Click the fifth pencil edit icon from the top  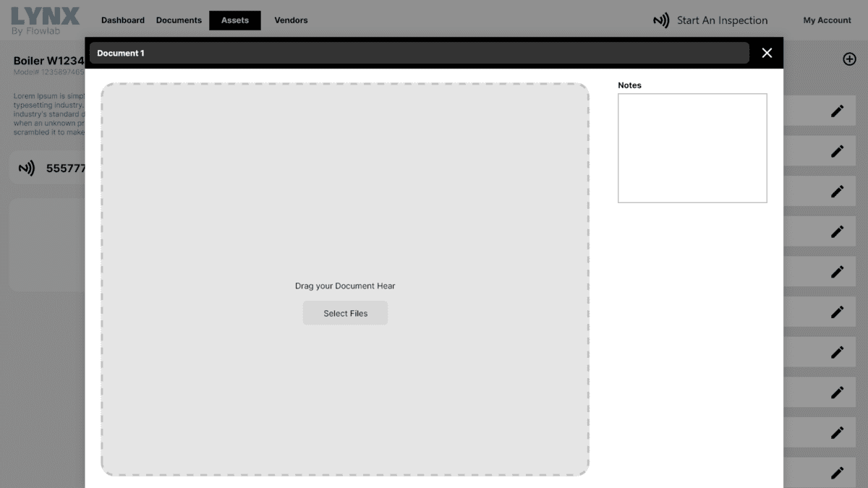837,272
